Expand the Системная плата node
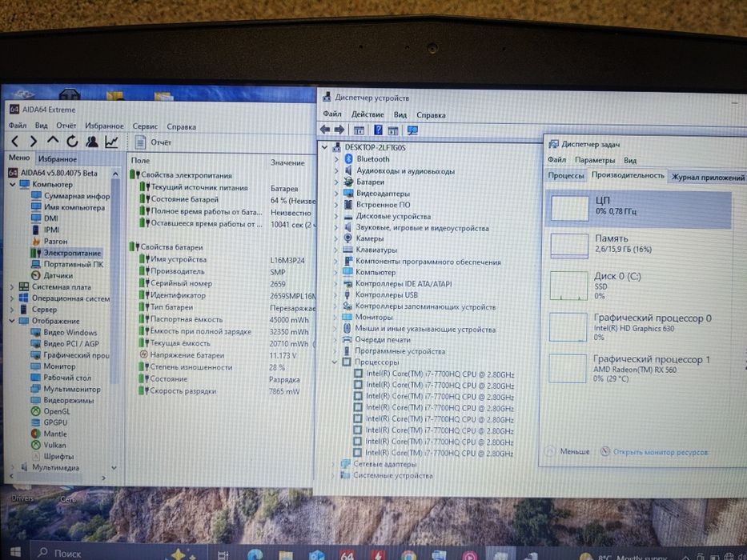 [12, 286]
